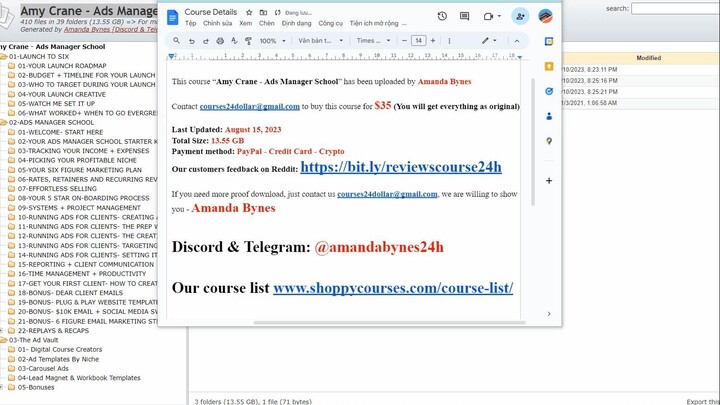Open the Google account avatar
The height and width of the screenshot is (405, 720).
[x=546, y=16]
